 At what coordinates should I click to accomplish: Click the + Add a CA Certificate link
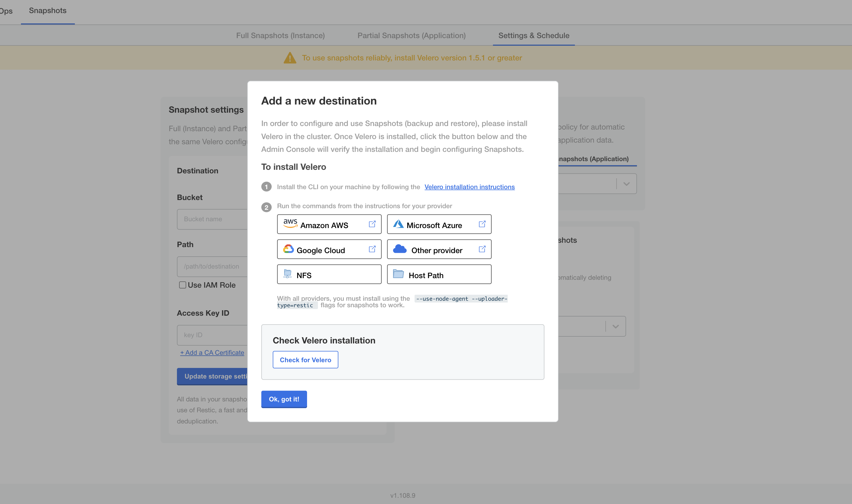tap(212, 352)
